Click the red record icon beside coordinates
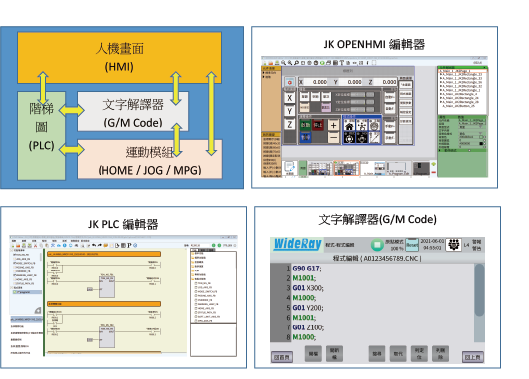 point(289,82)
